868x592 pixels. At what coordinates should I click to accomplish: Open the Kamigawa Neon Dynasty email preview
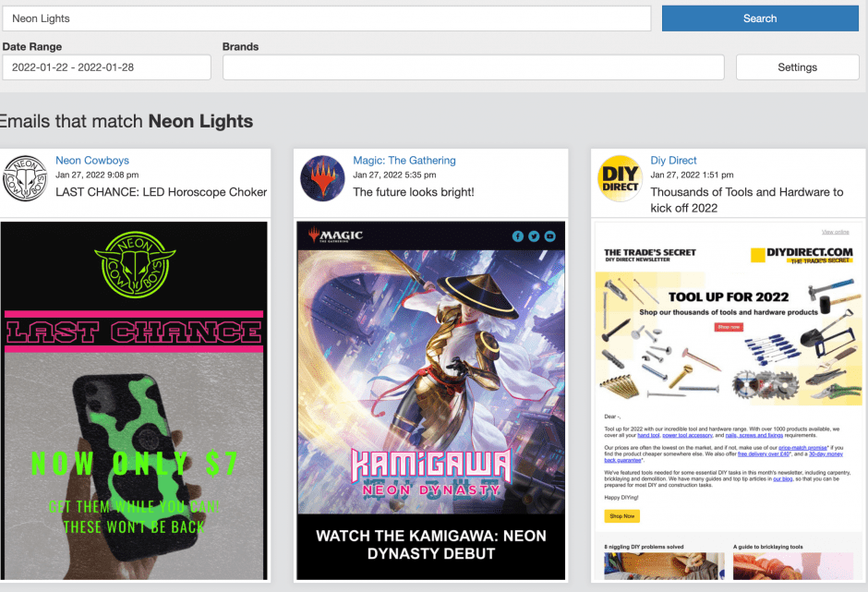[x=430, y=401]
